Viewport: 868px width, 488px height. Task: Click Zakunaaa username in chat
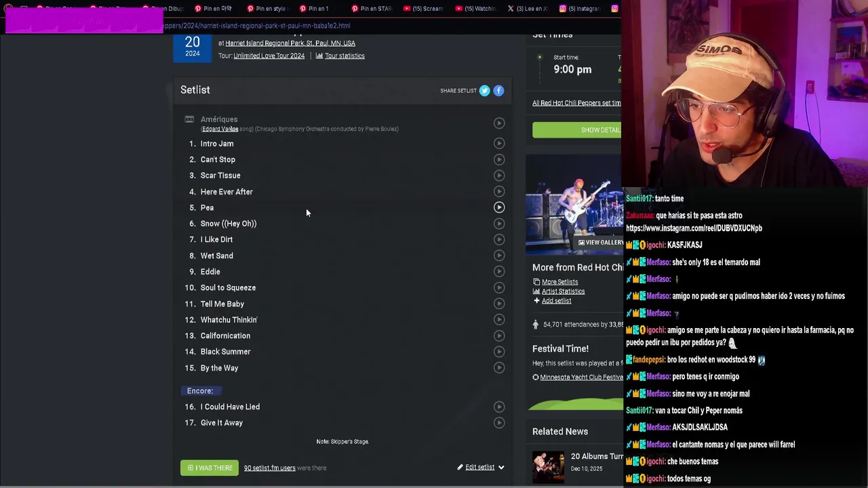pyautogui.click(x=639, y=216)
